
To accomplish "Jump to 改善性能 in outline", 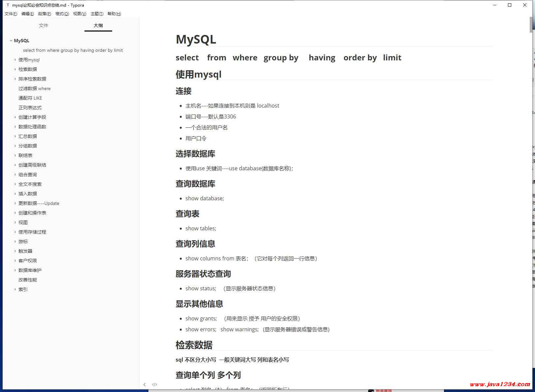I will tap(28, 280).
